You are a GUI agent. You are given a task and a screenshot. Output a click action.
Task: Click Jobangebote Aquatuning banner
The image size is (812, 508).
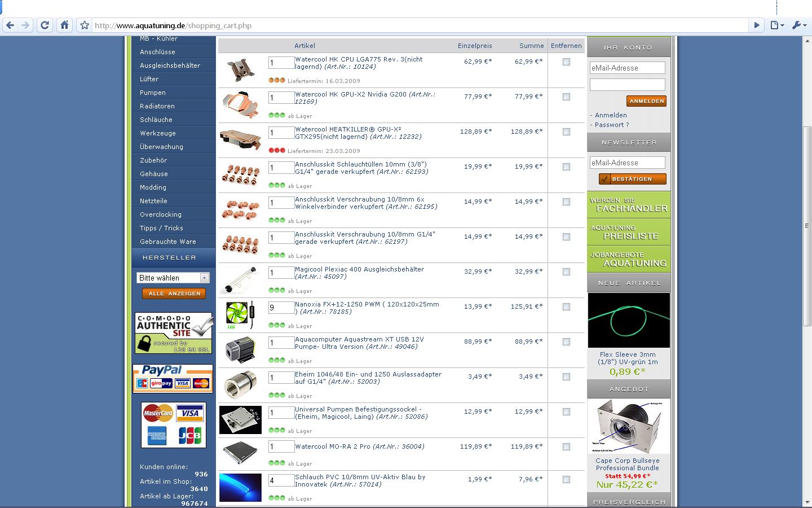pyautogui.click(x=629, y=259)
